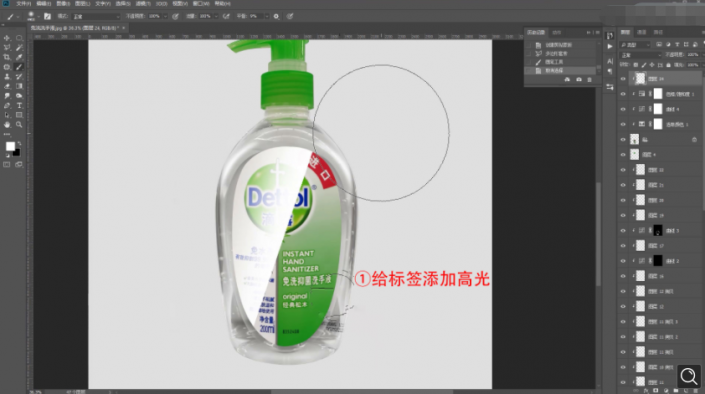Hide the top 图层 24 layer
This screenshot has height=394, width=705.
click(623, 79)
